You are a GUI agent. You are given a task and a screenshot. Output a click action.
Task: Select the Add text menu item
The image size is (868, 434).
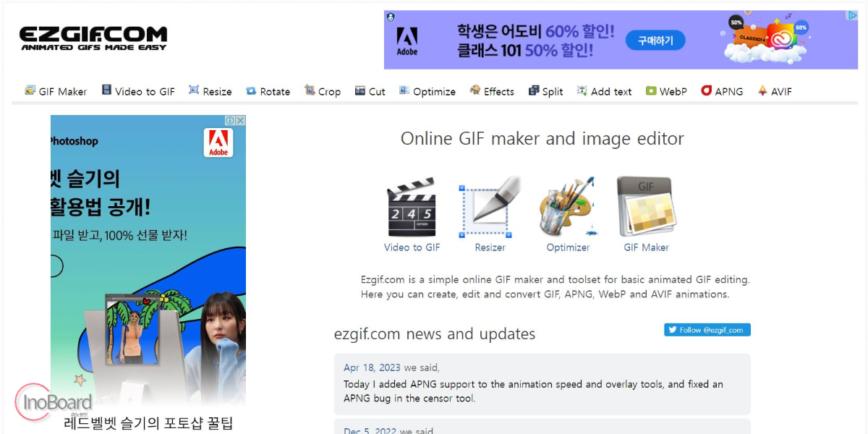coord(604,91)
